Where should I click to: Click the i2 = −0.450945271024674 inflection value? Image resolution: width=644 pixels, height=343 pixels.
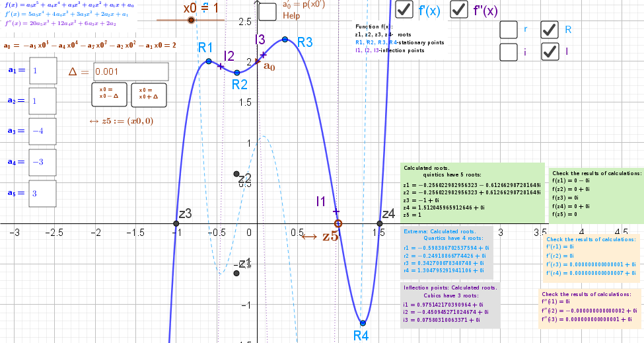pos(446,312)
